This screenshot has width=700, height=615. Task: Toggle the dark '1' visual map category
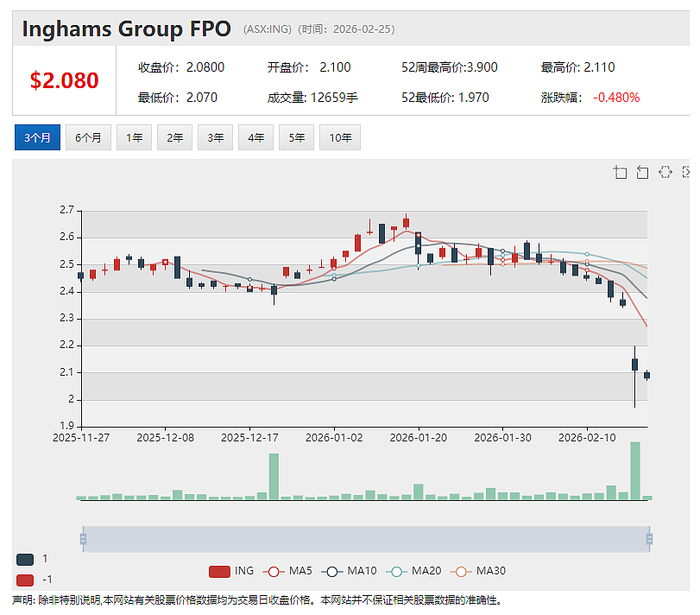25,559
